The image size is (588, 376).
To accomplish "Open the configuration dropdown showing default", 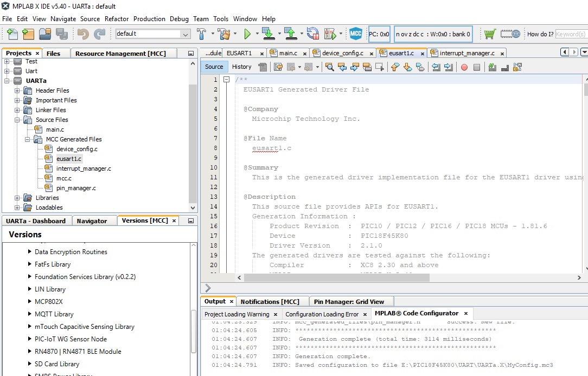I will point(153,34).
